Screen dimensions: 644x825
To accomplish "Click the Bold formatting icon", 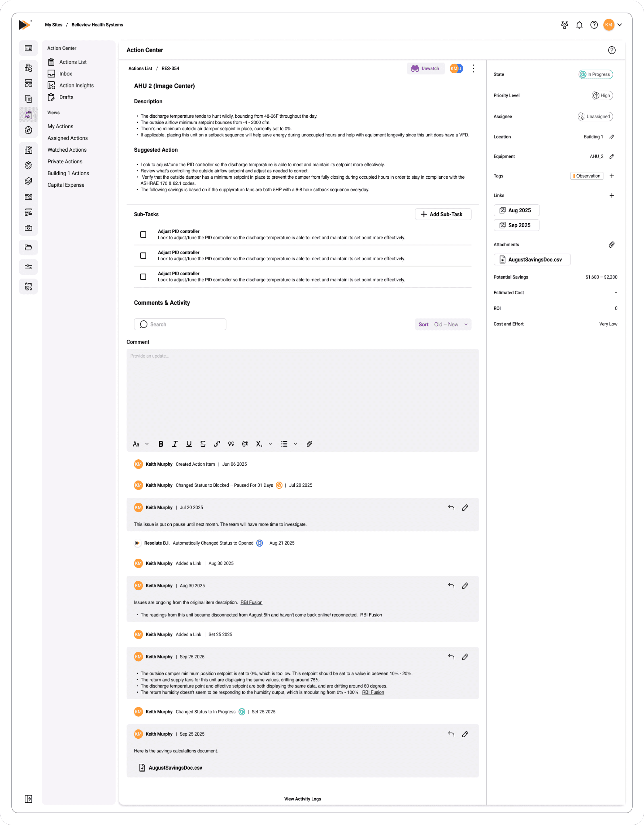I will coord(161,444).
